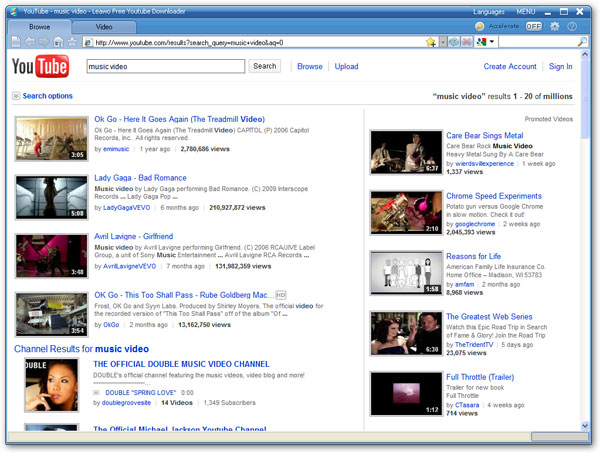Open Reasons for Life title

(x=473, y=256)
